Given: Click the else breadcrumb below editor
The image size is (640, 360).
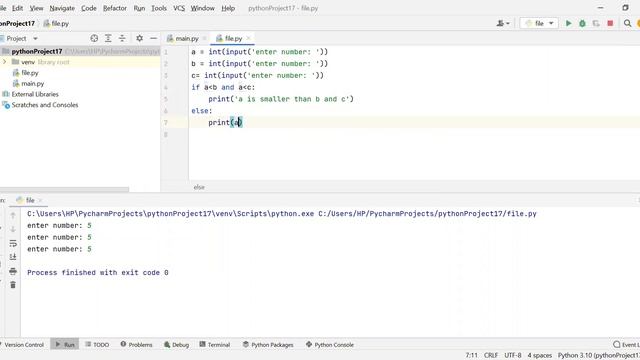Looking at the screenshot, I should (199, 187).
